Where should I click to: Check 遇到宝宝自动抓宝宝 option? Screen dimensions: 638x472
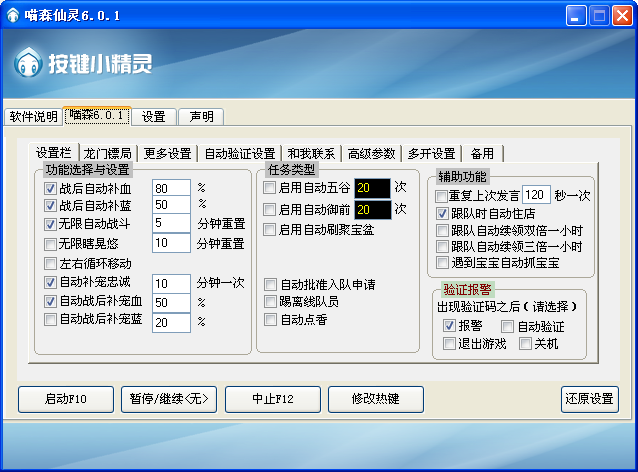[442, 262]
